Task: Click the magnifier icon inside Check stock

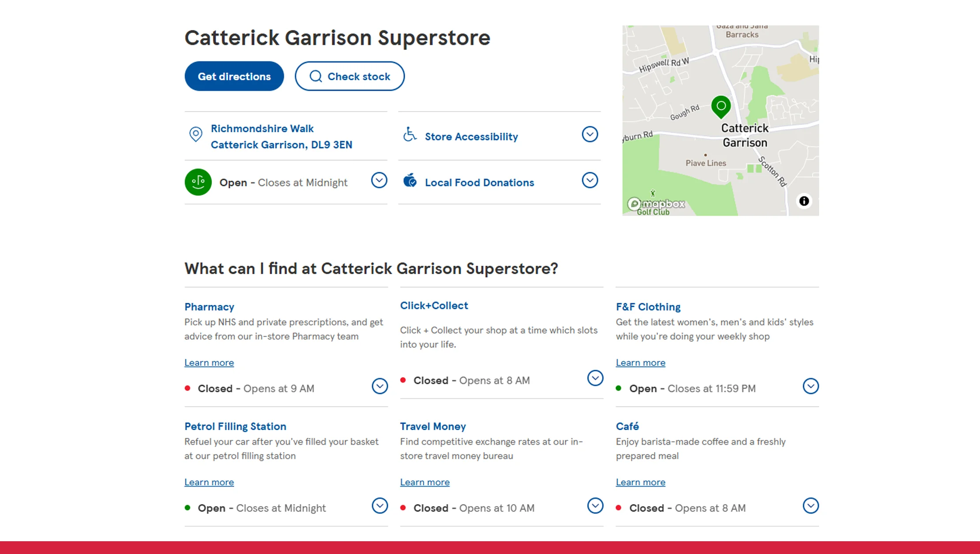Action: click(315, 76)
